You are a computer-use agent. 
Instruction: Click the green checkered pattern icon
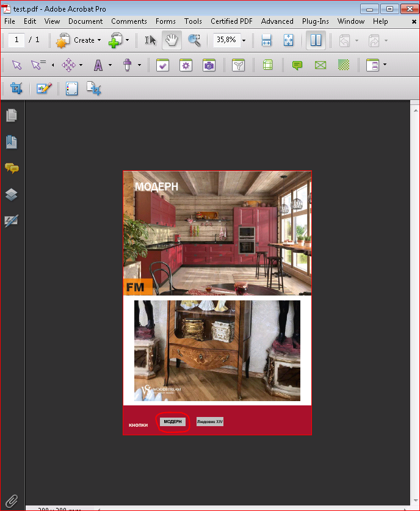[344, 65]
